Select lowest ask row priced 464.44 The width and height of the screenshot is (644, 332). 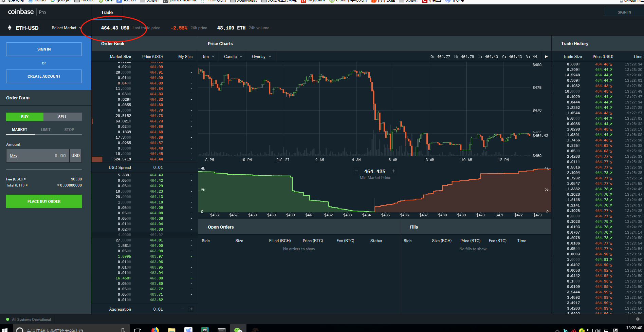click(145, 159)
